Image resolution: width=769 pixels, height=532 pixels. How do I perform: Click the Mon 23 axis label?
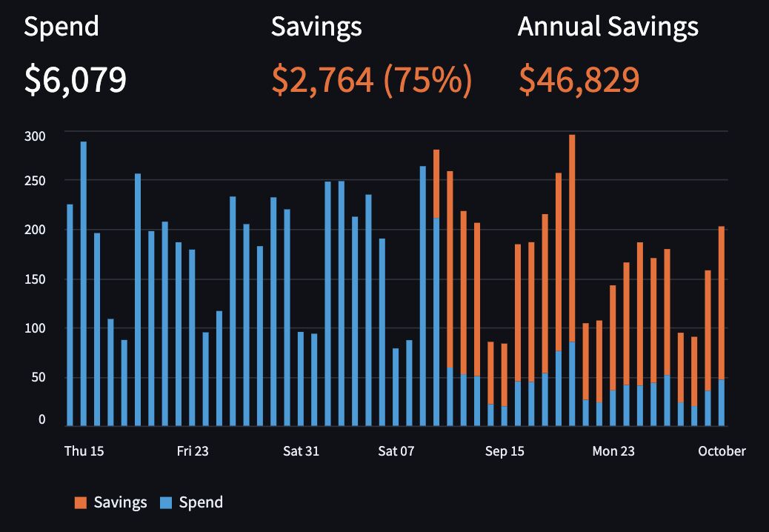pyautogui.click(x=613, y=451)
